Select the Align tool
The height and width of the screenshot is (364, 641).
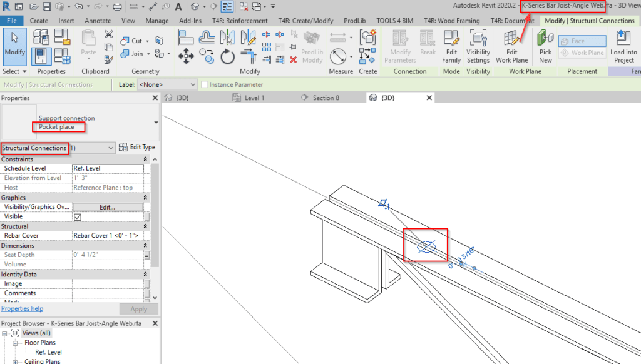coord(185,38)
